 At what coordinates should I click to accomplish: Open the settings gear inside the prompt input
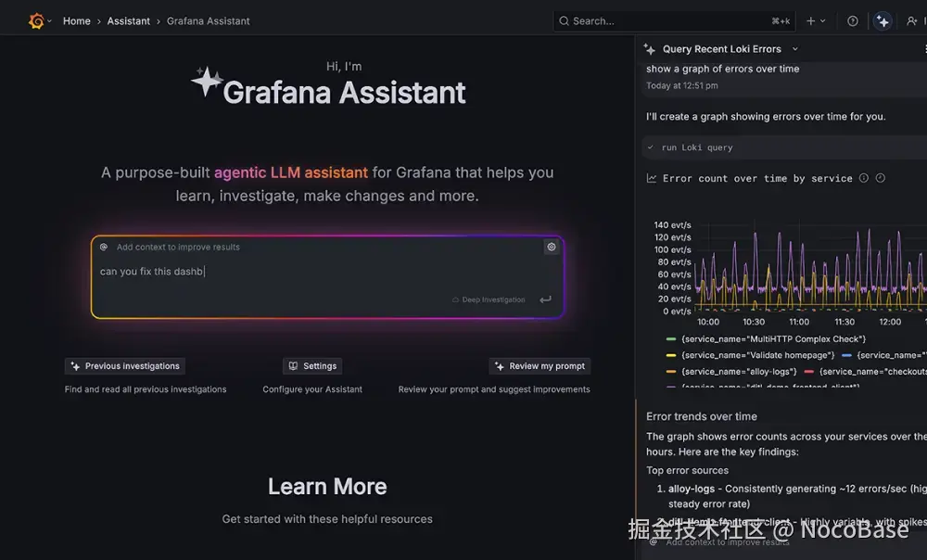click(x=552, y=247)
